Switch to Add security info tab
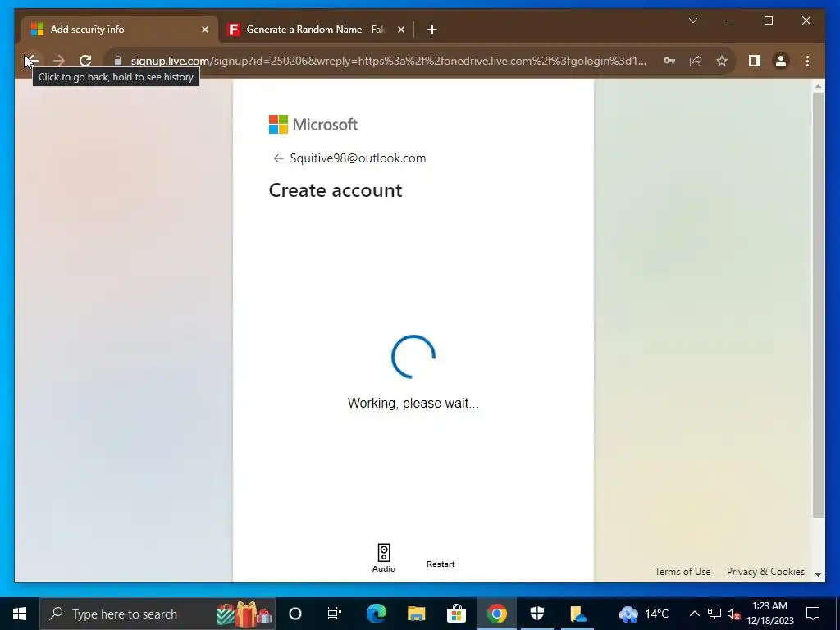The image size is (840, 630). tap(119, 30)
